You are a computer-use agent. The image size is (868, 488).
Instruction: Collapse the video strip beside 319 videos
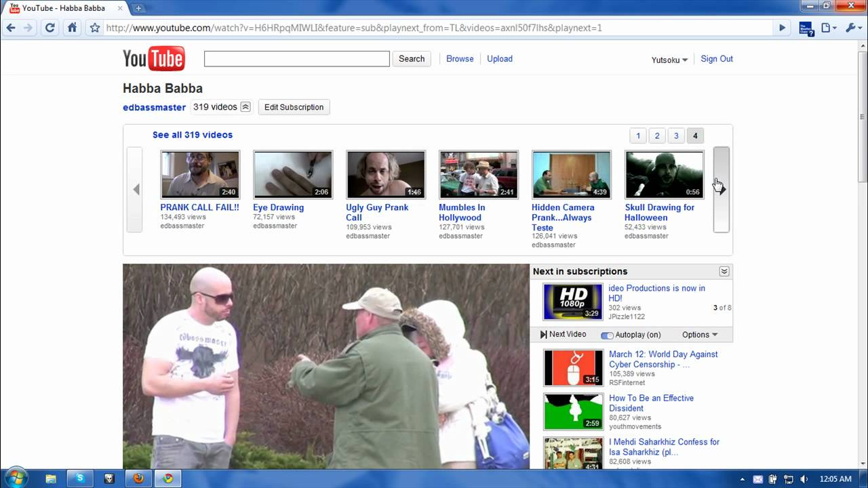[x=245, y=106]
